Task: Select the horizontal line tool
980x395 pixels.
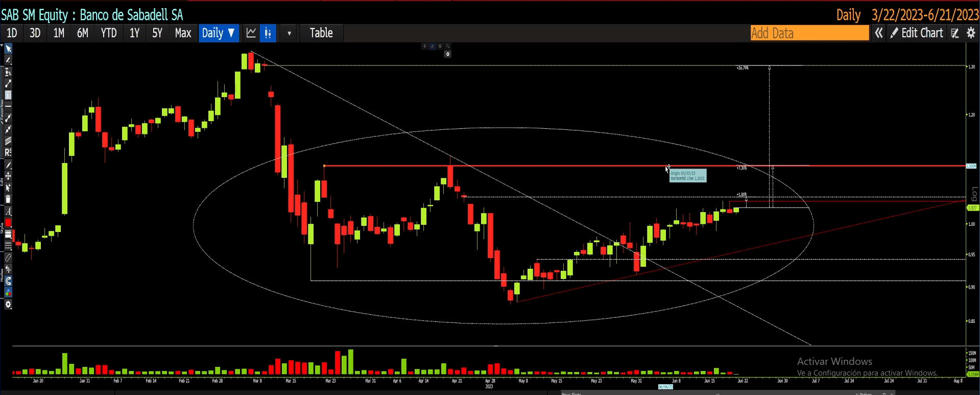Action: click(x=8, y=106)
